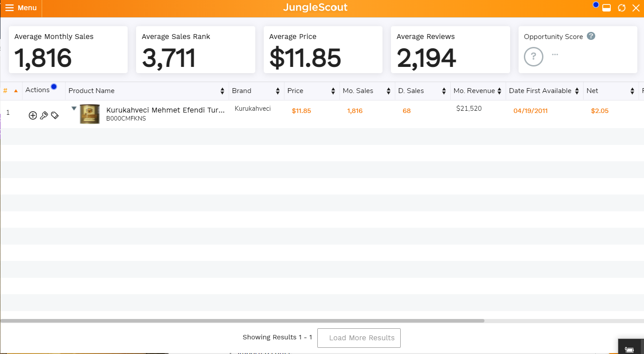The image size is (644, 354).
Task: Click the keyword key icon in Actions
Action: [44, 116]
